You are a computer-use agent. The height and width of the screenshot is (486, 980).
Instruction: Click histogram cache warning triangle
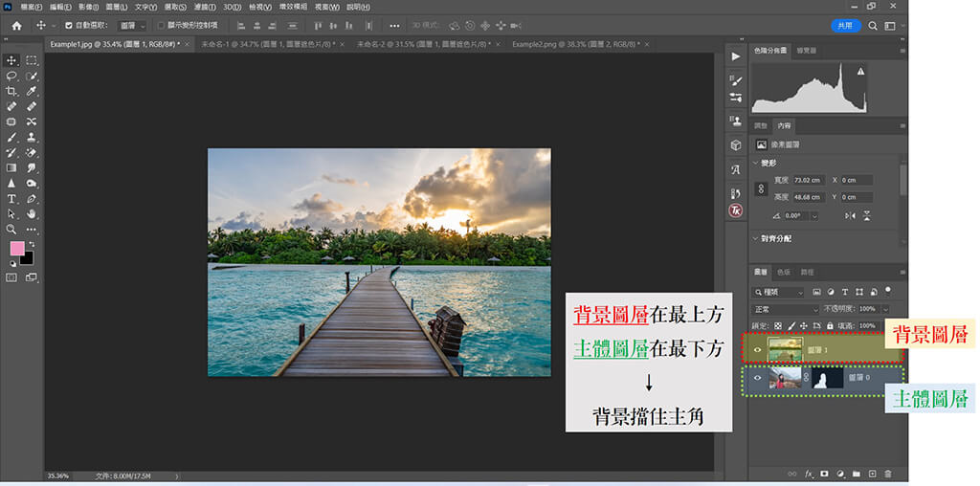(x=860, y=72)
